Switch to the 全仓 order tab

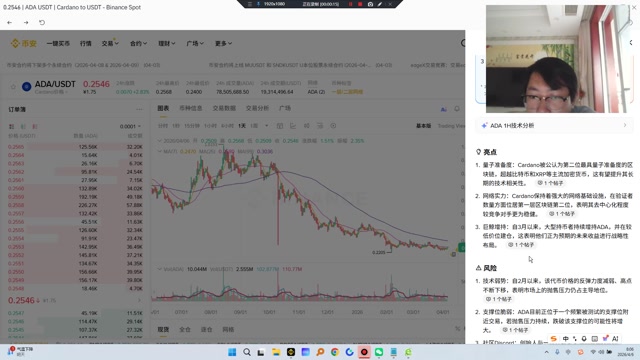coord(185,329)
